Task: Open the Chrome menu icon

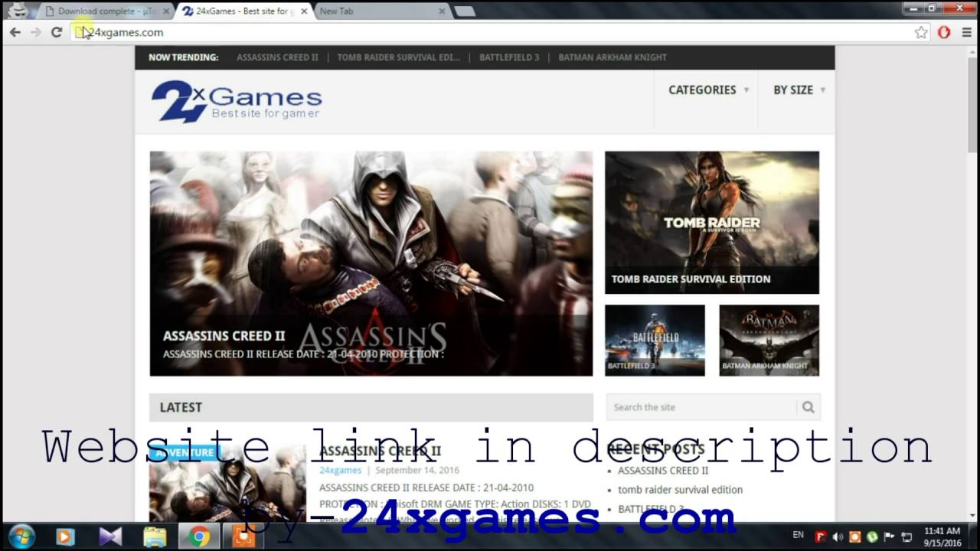Action: point(965,32)
